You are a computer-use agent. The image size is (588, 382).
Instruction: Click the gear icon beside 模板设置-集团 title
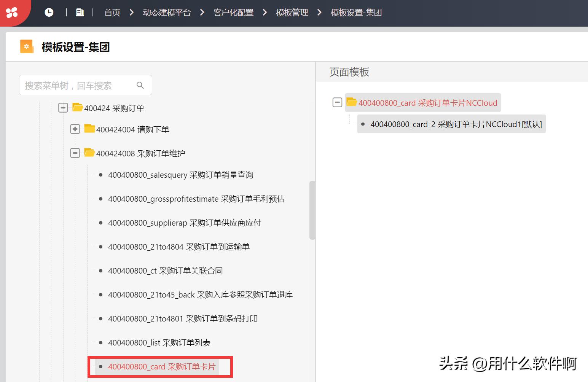[26, 46]
